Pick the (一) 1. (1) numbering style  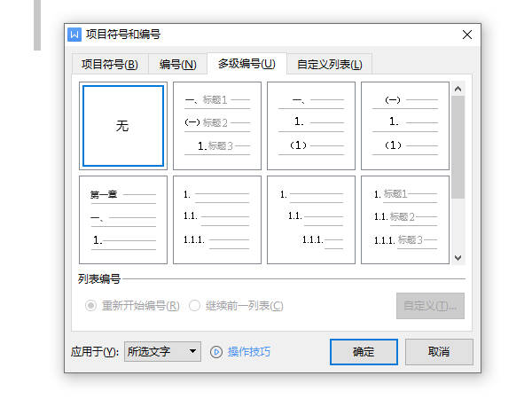tap(405, 126)
